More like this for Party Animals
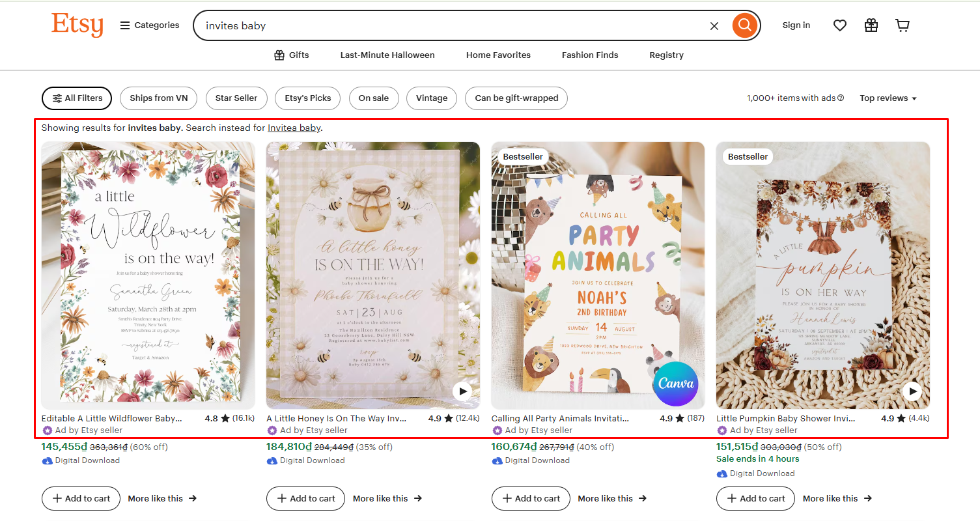The image size is (980, 521). pyautogui.click(x=612, y=498)
